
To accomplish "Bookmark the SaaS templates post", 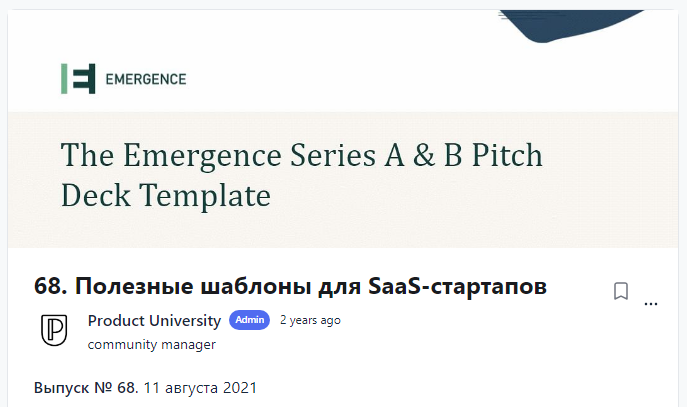I will [620, 291].
